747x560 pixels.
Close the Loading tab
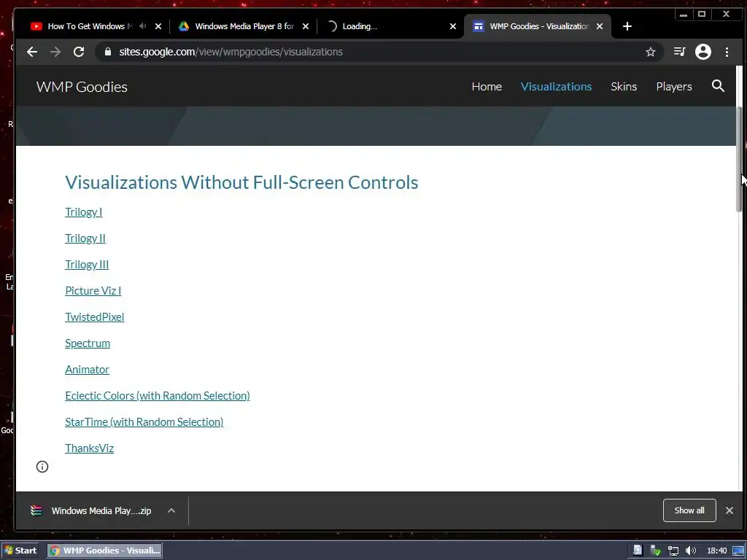[453, 26]
